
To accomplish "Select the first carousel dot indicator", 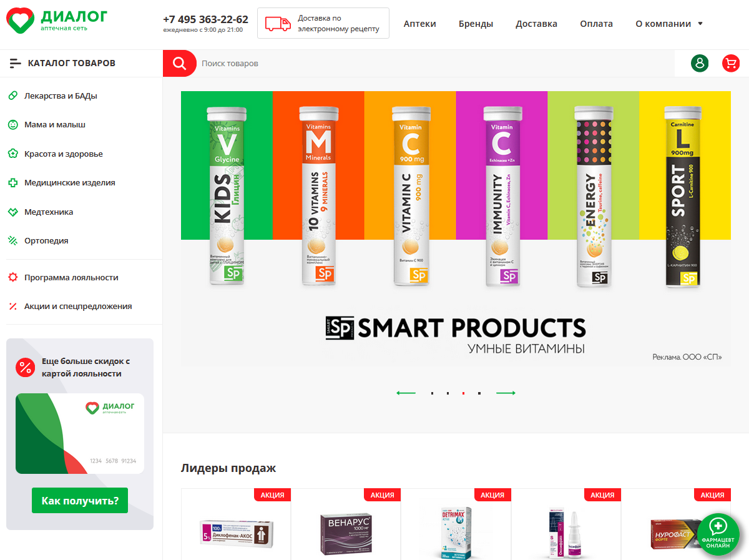I will point(432,393).
